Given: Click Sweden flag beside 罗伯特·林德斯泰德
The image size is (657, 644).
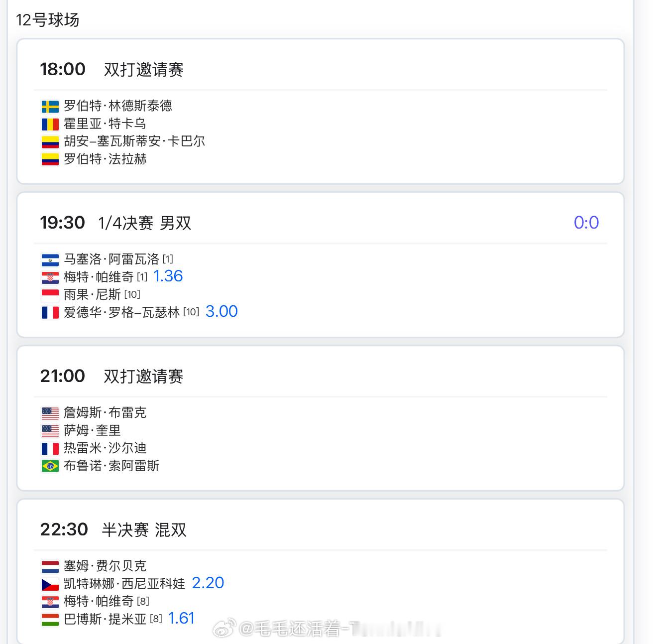Looking at the screenshot, I should tap(50, 106).
